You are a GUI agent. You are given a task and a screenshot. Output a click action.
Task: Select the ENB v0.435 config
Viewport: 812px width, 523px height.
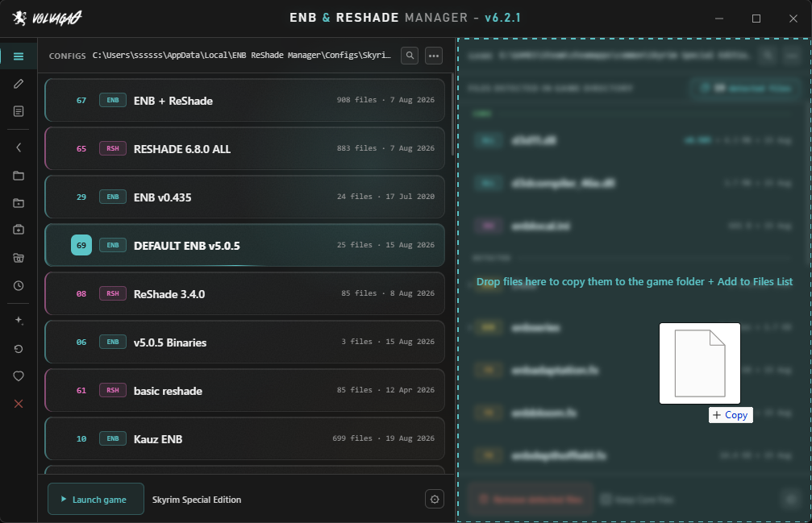coord(244,197)
